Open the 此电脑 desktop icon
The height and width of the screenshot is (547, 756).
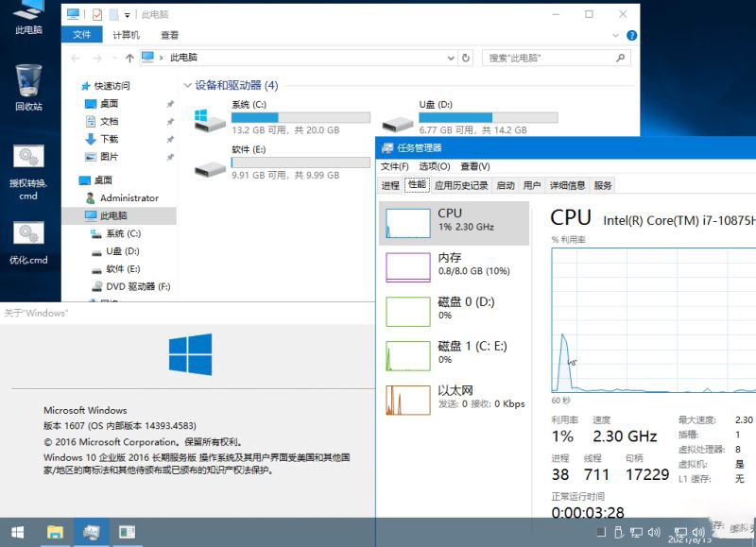point(28,17)
